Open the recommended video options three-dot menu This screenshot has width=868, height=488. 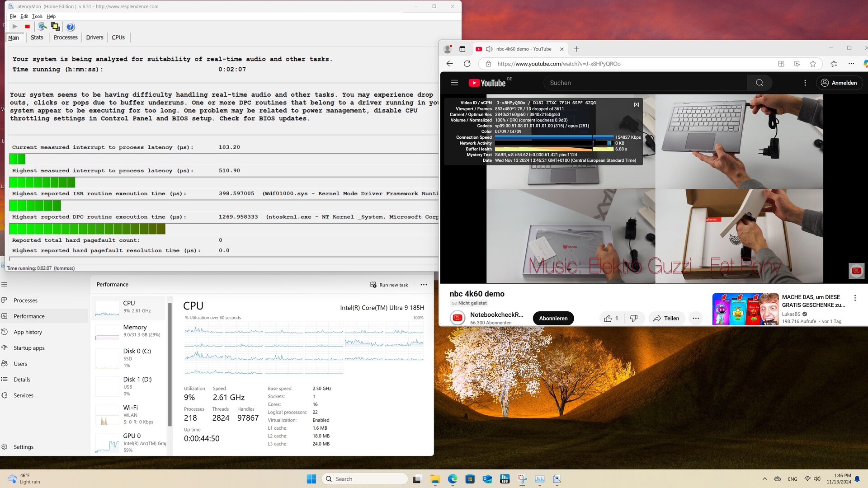click(855, 298)
